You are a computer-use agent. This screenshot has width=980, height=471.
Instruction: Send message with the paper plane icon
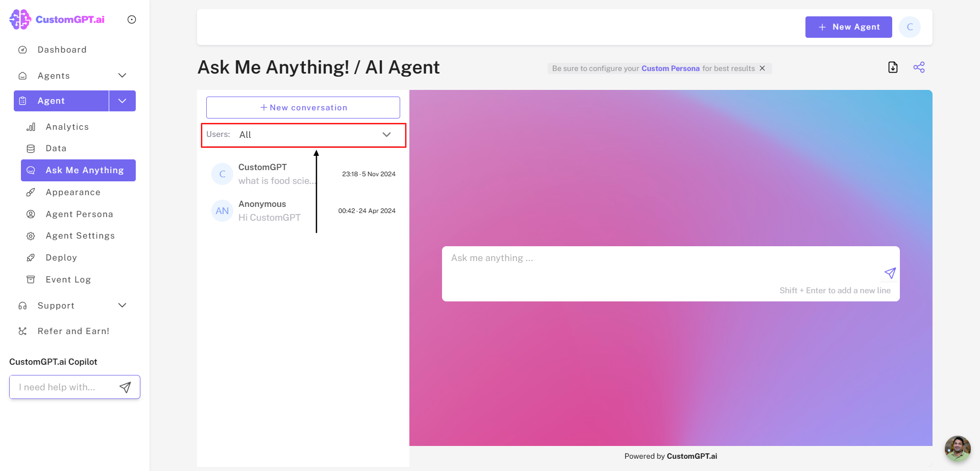tap(890, 273)
